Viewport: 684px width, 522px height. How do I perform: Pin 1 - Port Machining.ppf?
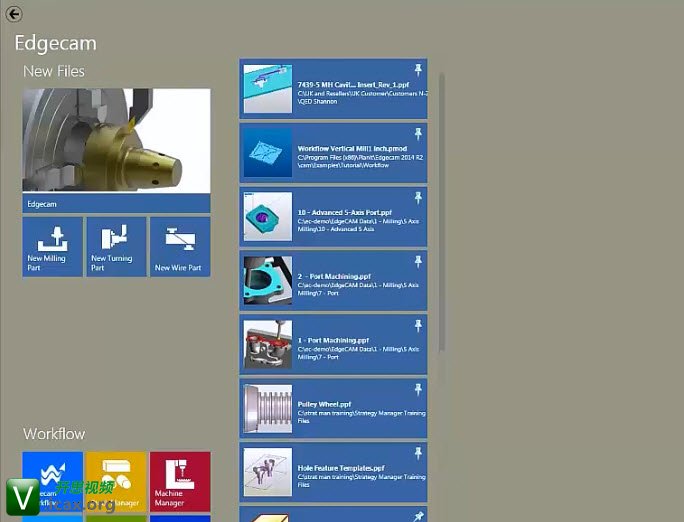(418, 326)
